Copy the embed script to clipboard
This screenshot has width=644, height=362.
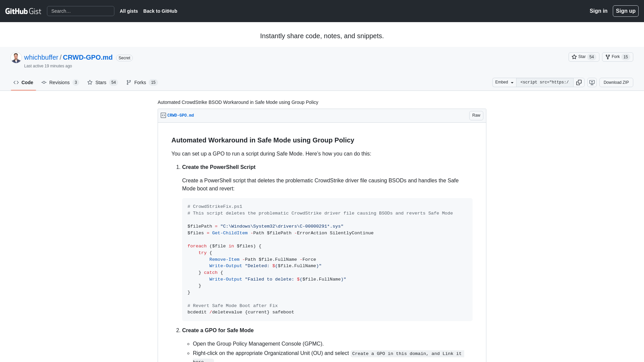(579, 82)
